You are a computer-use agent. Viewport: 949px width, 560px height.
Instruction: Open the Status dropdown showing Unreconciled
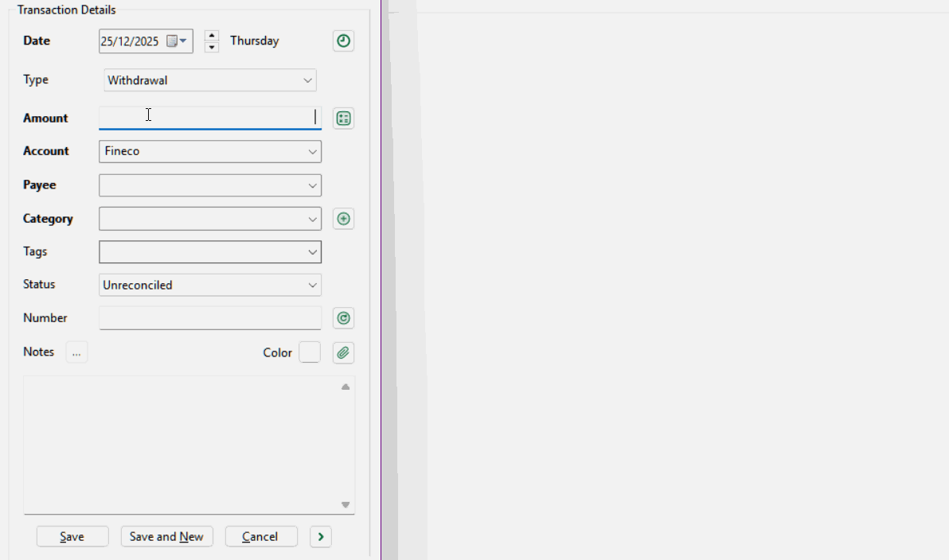pyautogui.click(x=312, y=284)
